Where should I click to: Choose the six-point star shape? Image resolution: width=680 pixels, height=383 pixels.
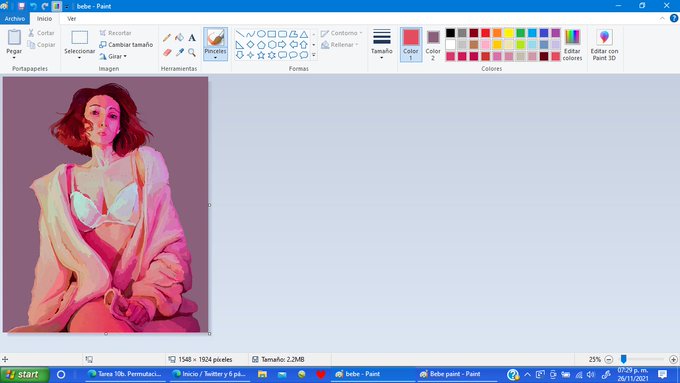[271, 55]
